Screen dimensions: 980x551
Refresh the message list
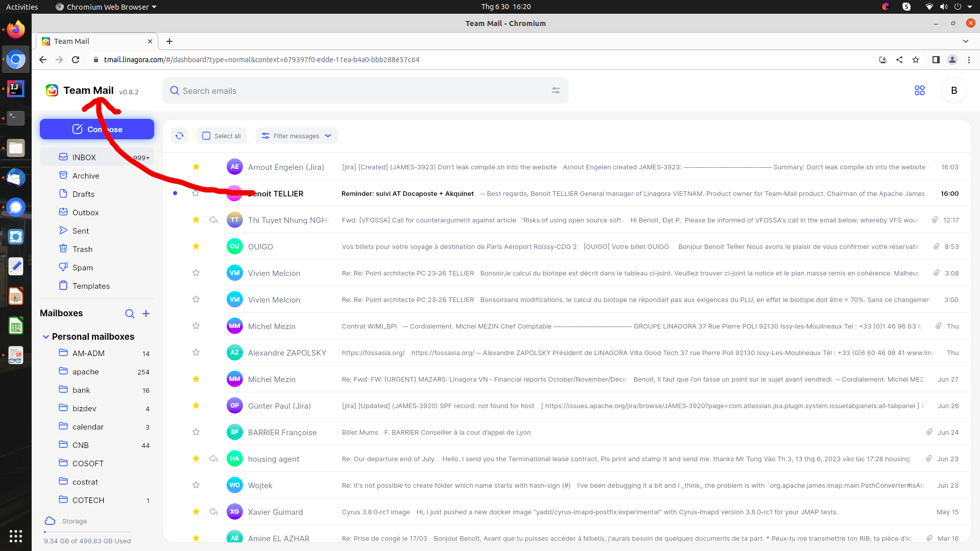coord(179,136)
